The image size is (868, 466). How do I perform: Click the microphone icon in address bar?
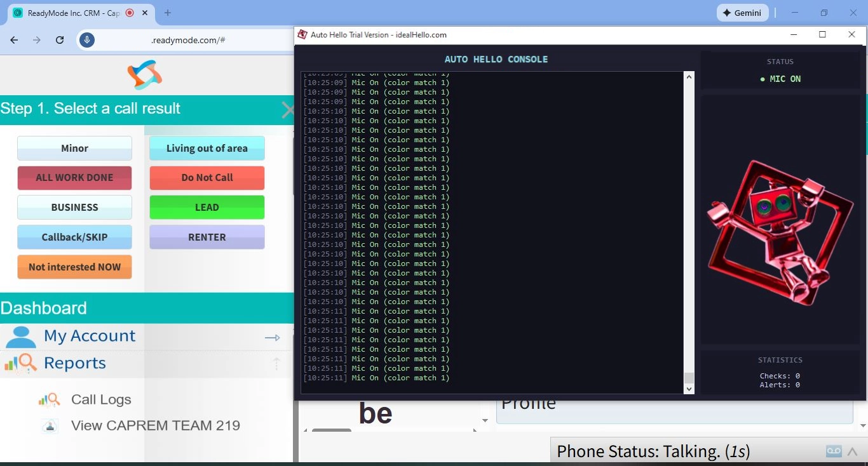[x=87, y=40]
